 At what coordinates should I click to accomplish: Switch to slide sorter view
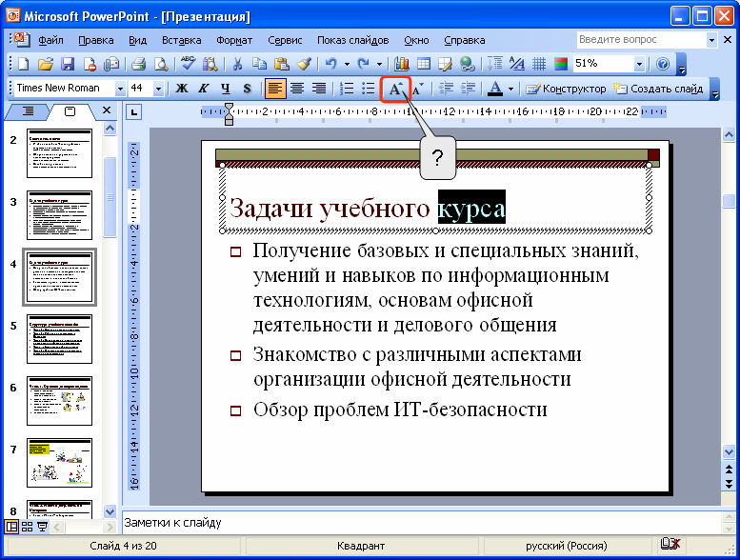28,527
